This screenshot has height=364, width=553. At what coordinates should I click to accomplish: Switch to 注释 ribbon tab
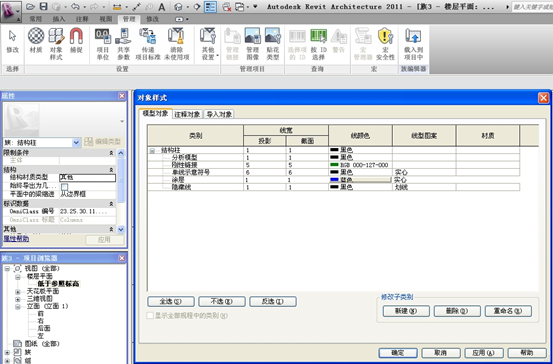click(82, 19)
